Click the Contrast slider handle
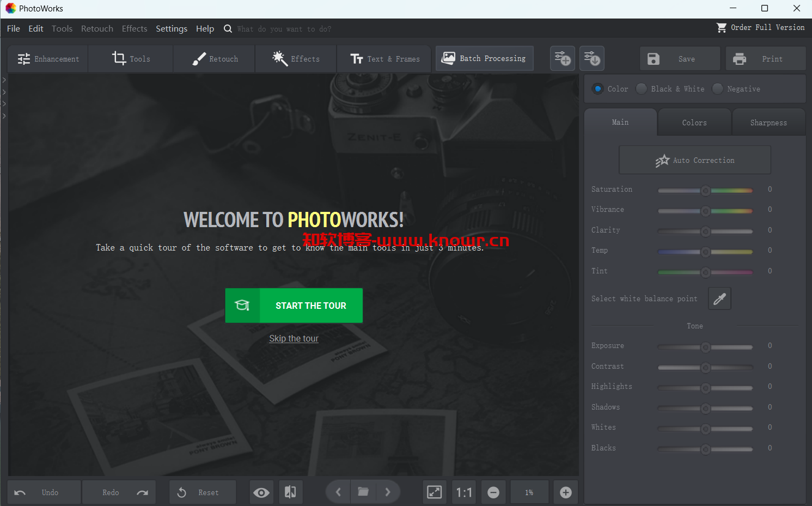812x506 pixels. pyautogui.click(x=706, y=368)
